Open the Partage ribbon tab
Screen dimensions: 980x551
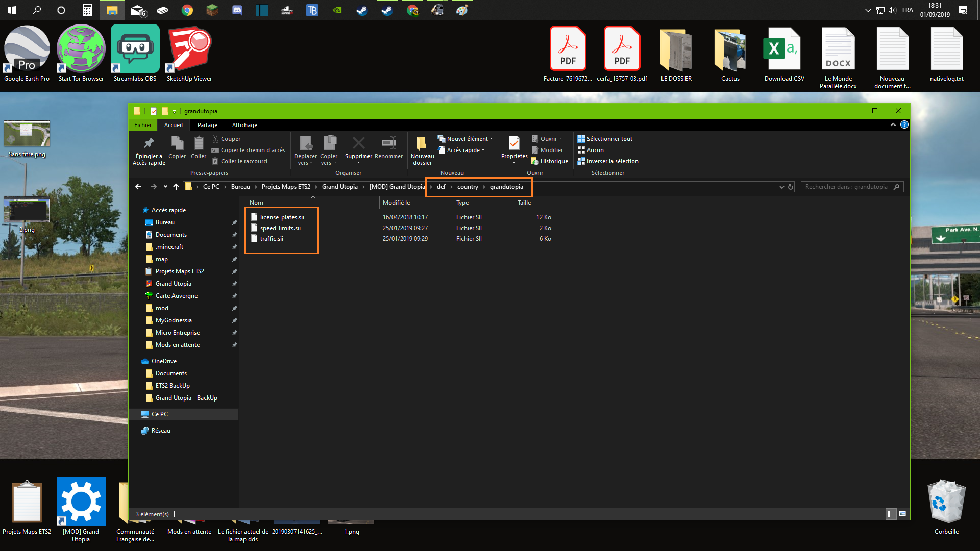tap(207, 125)
